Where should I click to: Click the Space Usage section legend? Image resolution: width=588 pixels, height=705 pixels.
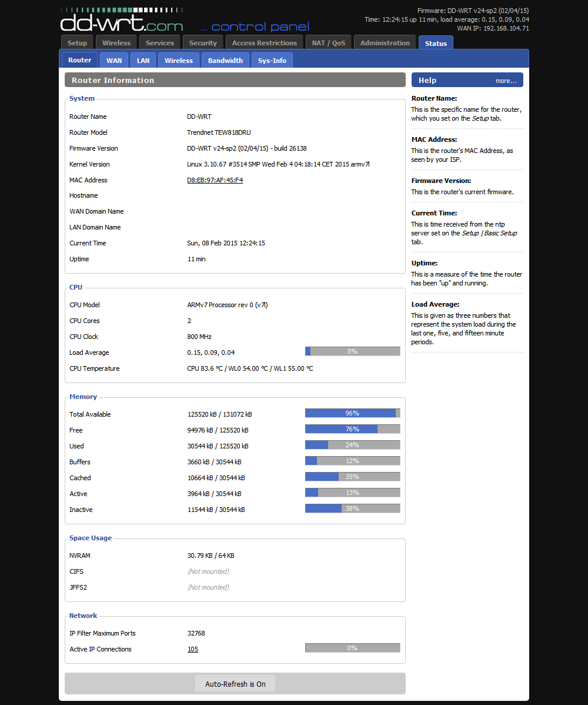91,538
